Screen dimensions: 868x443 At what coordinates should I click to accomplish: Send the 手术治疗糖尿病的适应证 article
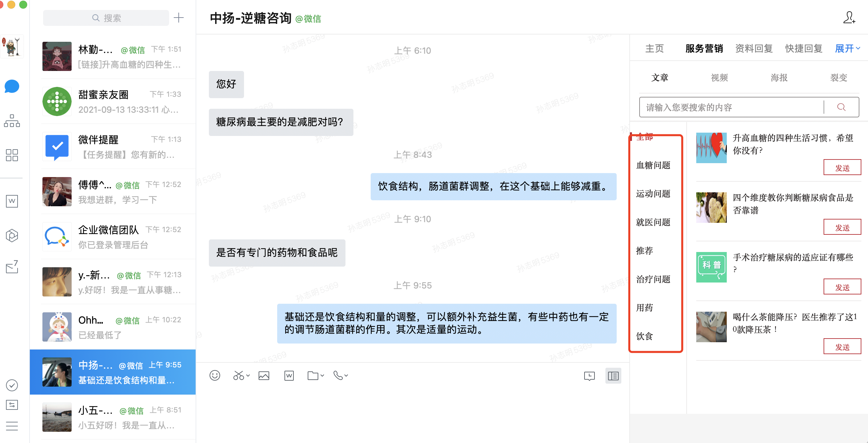[842, 287]
